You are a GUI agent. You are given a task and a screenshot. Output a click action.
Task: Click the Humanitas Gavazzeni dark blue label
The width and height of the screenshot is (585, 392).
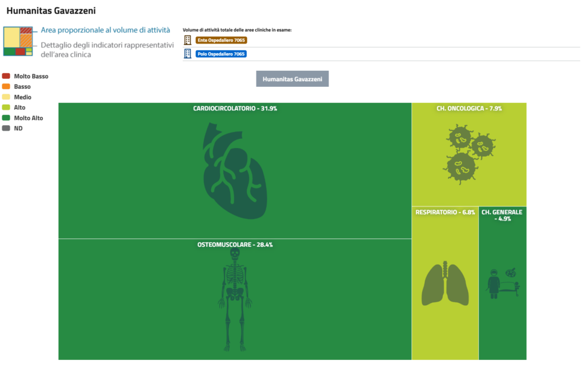pyautogui.click(x=292, y=79)
